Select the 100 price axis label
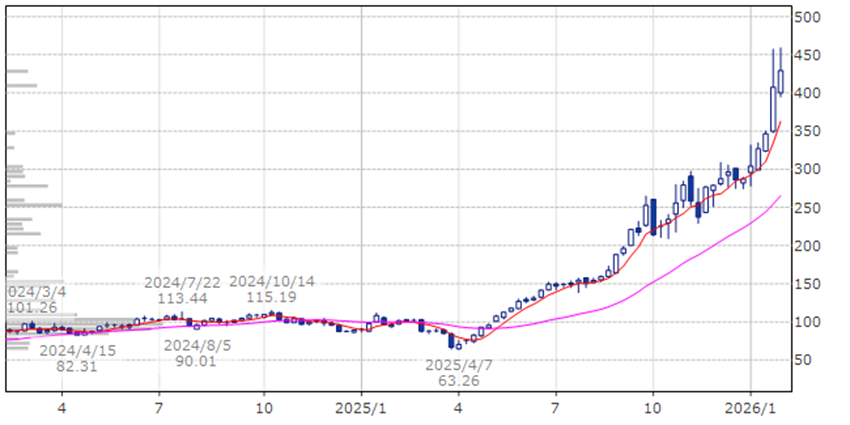850x425 pixels. click(808, 322)
